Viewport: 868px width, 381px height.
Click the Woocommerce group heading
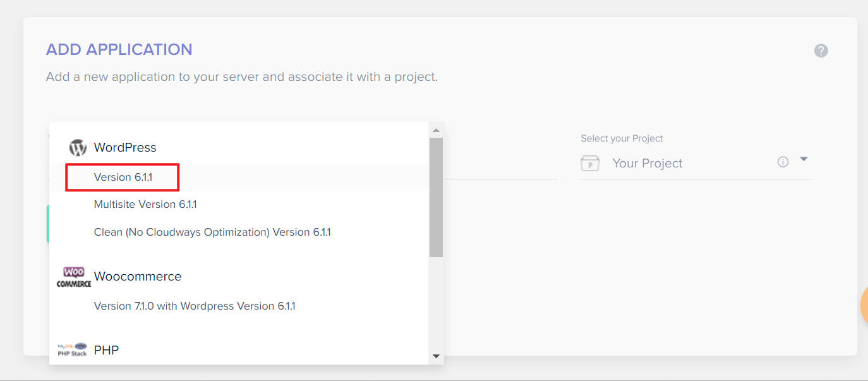tap(138, 277)
